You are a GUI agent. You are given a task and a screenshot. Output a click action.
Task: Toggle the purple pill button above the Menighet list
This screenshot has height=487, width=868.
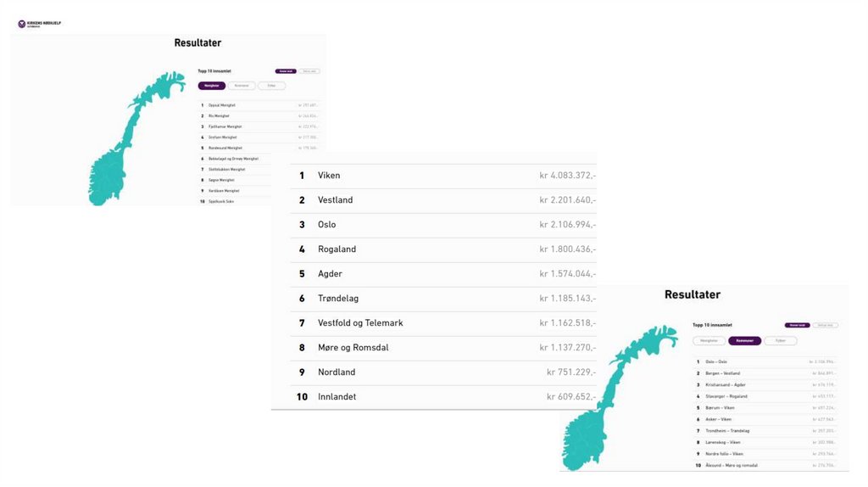click(x=286, y=71)
